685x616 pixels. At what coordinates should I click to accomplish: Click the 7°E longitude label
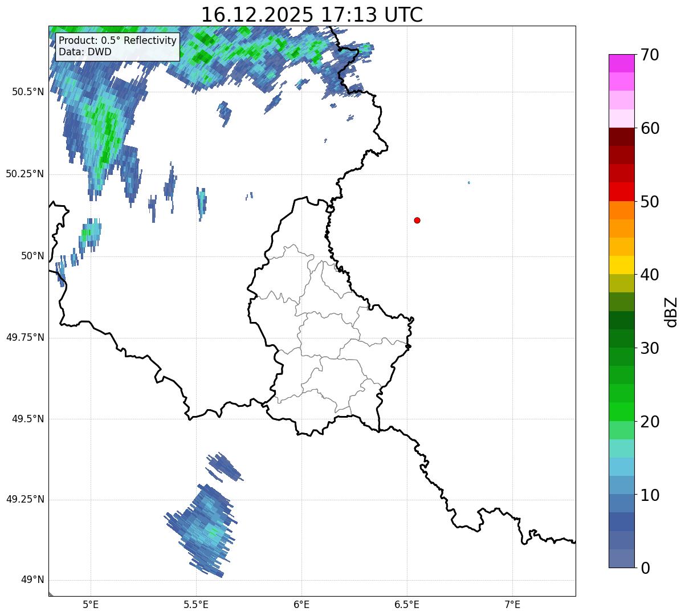513,604
